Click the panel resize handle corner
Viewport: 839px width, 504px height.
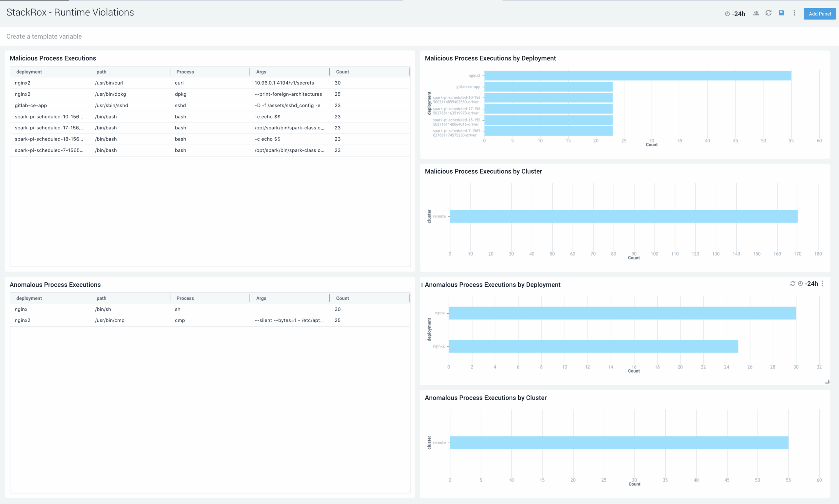tap(827, 382)
